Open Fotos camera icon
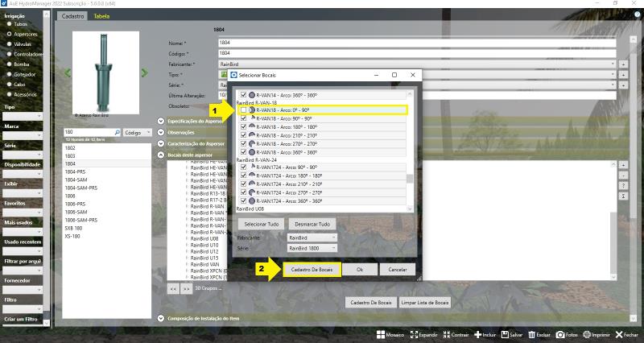This screenshot has width=644, height=343. pos(559,334)
